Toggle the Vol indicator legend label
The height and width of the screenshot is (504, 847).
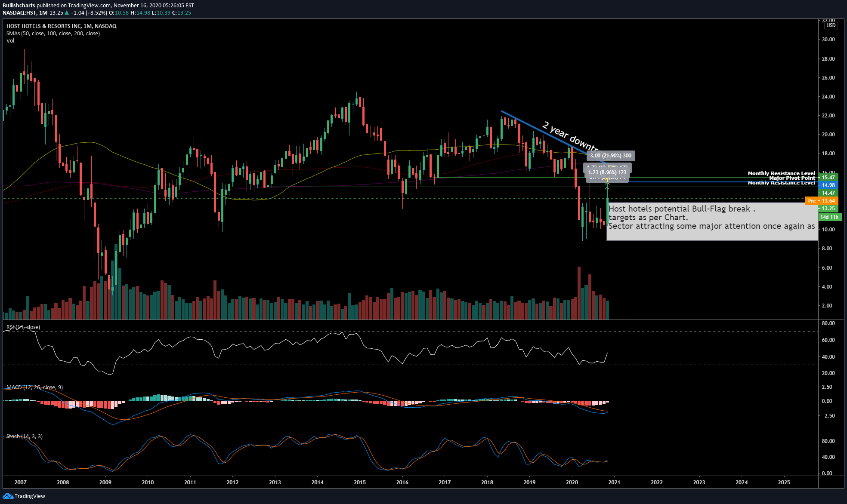point(10,41)
